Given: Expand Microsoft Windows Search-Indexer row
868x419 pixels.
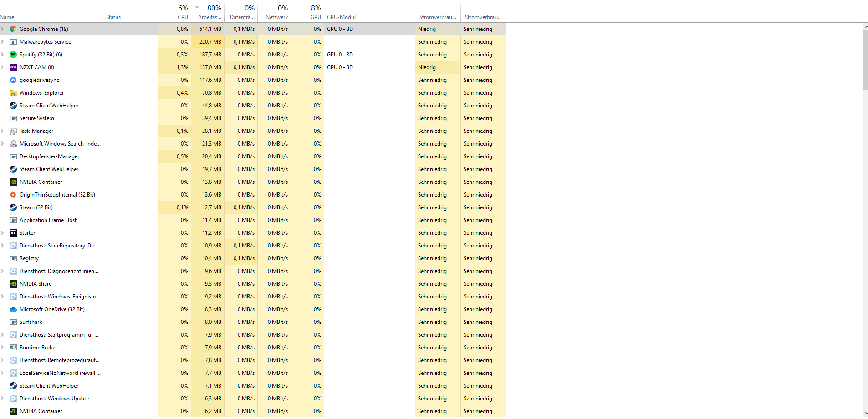Looking at the screenshot, I should (2, 144).
